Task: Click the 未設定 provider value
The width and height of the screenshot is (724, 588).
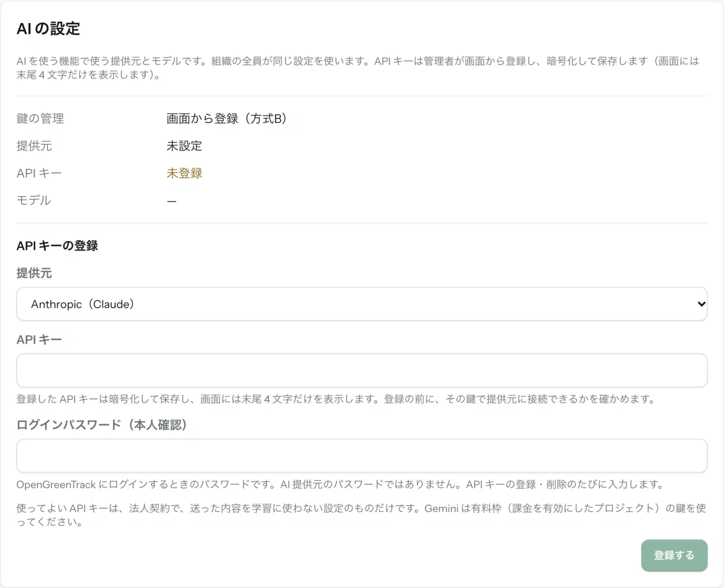Action: 184,146
